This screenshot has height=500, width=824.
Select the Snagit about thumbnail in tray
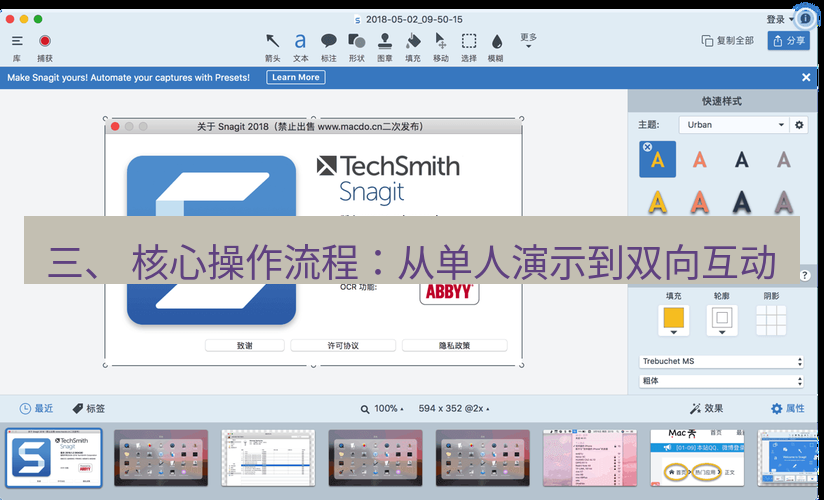tap(54, 458)
